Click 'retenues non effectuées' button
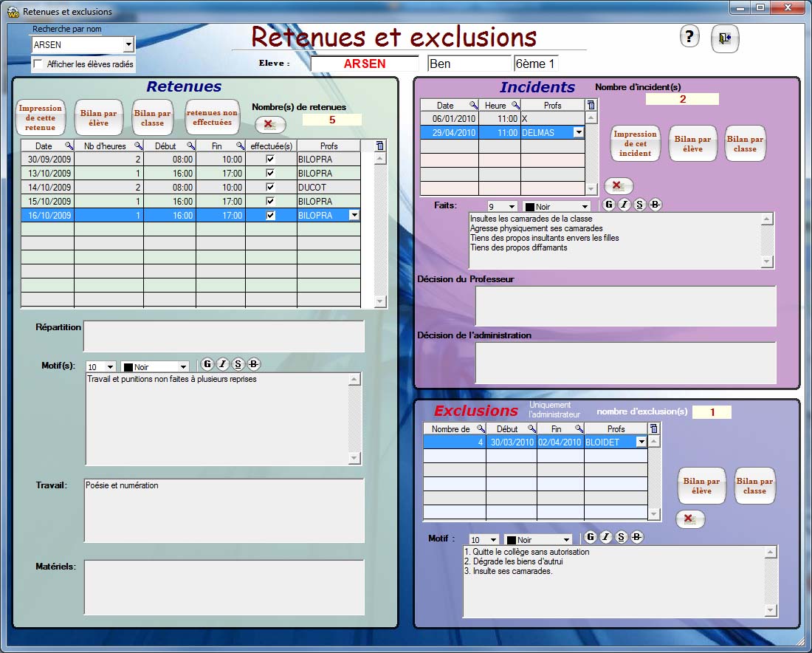This screenshot has width=812, height=653. coord(213,118)
